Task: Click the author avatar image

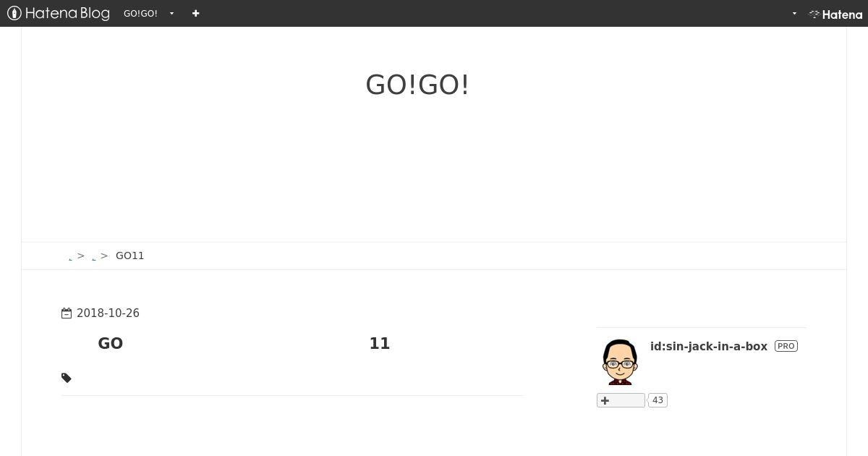Action: pyautogui.click(x=620, y=362)
